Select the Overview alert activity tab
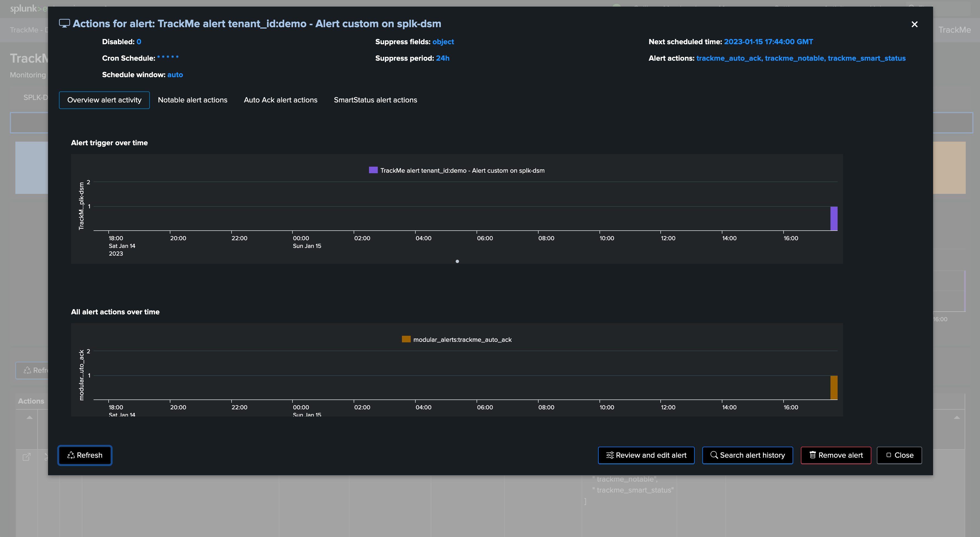The height and width of the screenshot is (537, 980). [104, 100]
